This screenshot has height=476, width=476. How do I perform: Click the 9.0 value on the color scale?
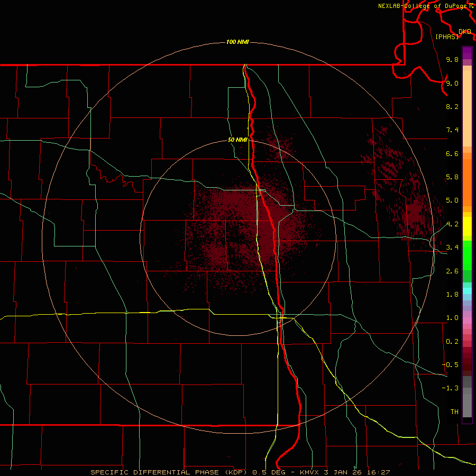452,83
